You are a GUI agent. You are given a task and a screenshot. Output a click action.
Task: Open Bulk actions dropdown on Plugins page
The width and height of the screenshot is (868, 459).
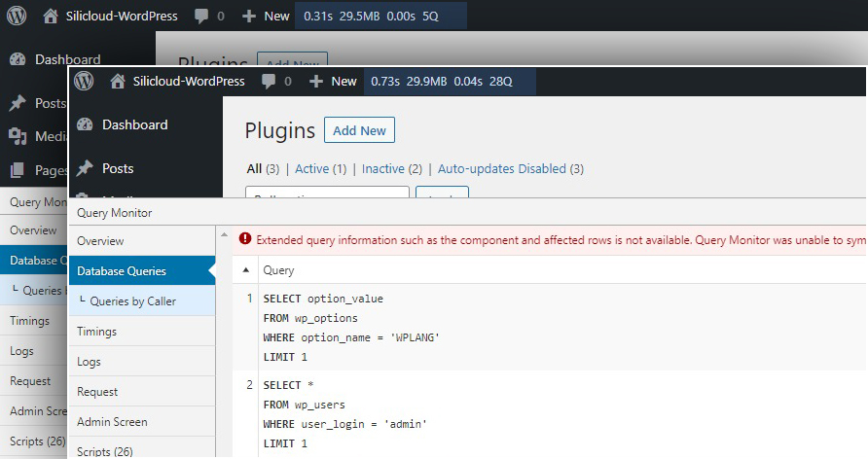click(x=327, y=192)
